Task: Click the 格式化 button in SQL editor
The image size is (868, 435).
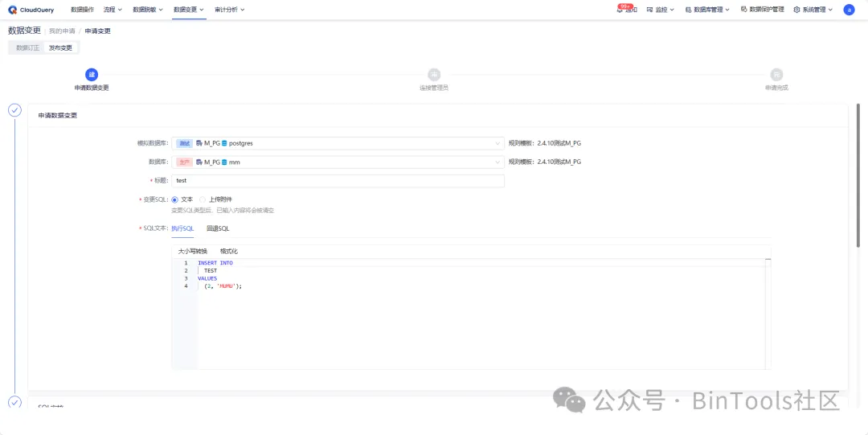Action: [x=229, y=251]
